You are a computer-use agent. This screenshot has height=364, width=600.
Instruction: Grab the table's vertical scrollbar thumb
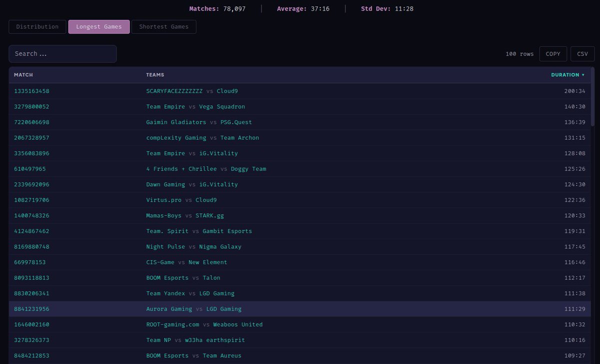click(x=593, y=96)
